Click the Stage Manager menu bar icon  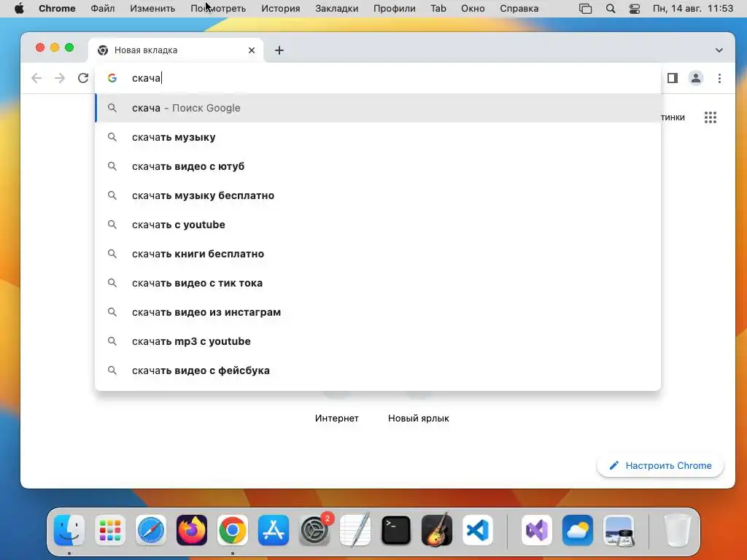586,9
